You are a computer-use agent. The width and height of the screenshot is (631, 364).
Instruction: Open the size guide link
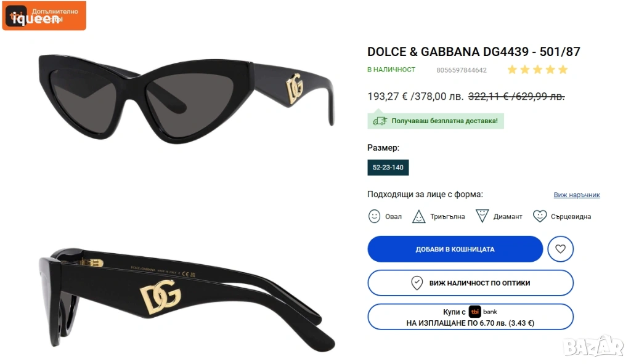pyautogui.click(x=576, y=195)
